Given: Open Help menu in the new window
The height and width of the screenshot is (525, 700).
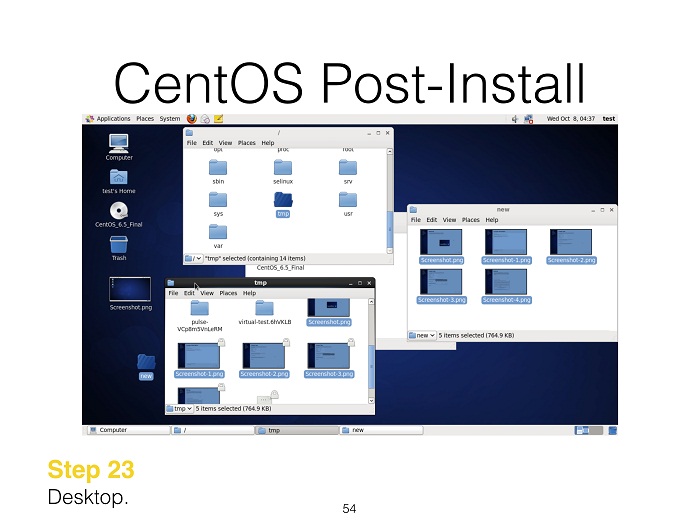Looking at the screenshot, I should pos(492,220).
